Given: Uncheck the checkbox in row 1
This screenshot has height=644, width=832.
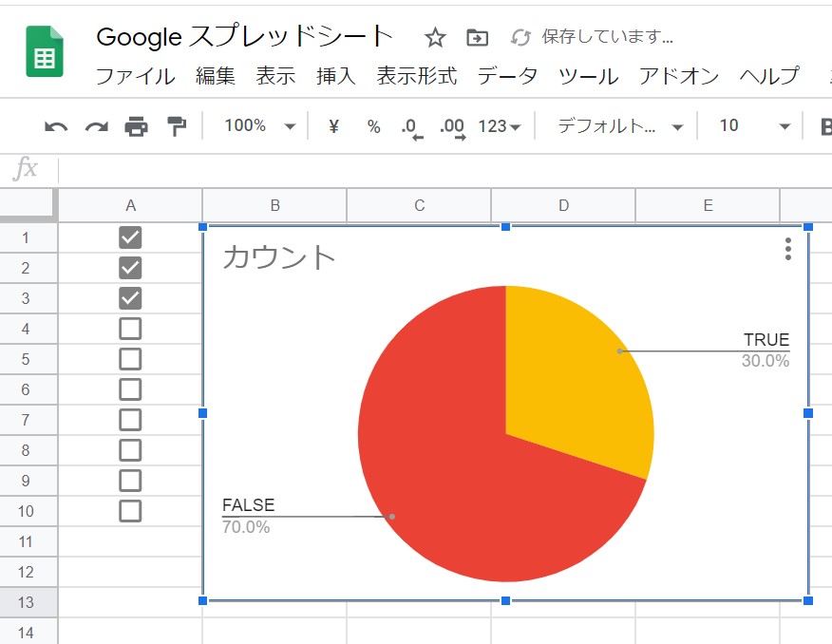Looking at the screenshot, I should tap(130, 237).
